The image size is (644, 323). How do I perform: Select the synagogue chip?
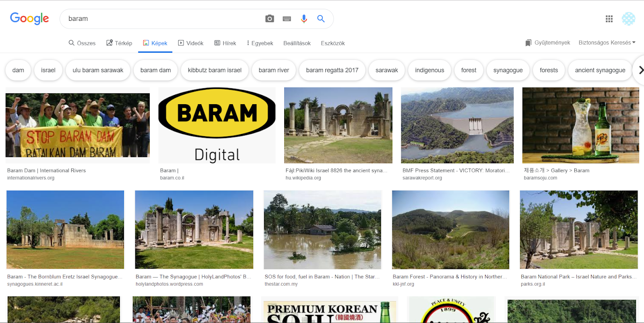[508, 70]
